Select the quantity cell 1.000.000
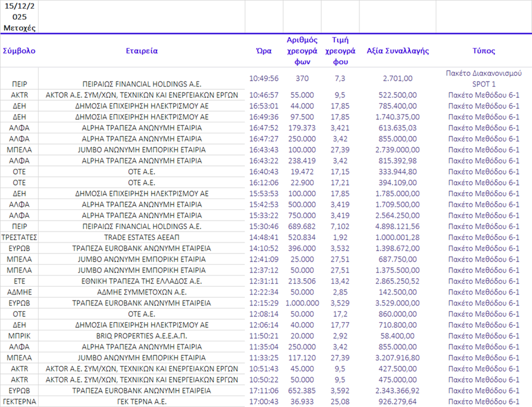The width and height of the screenshot is (532, 407). point(302,303)
